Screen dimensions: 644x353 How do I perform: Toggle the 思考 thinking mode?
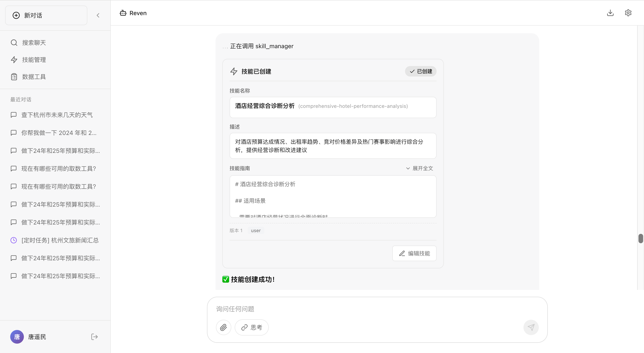252,327
